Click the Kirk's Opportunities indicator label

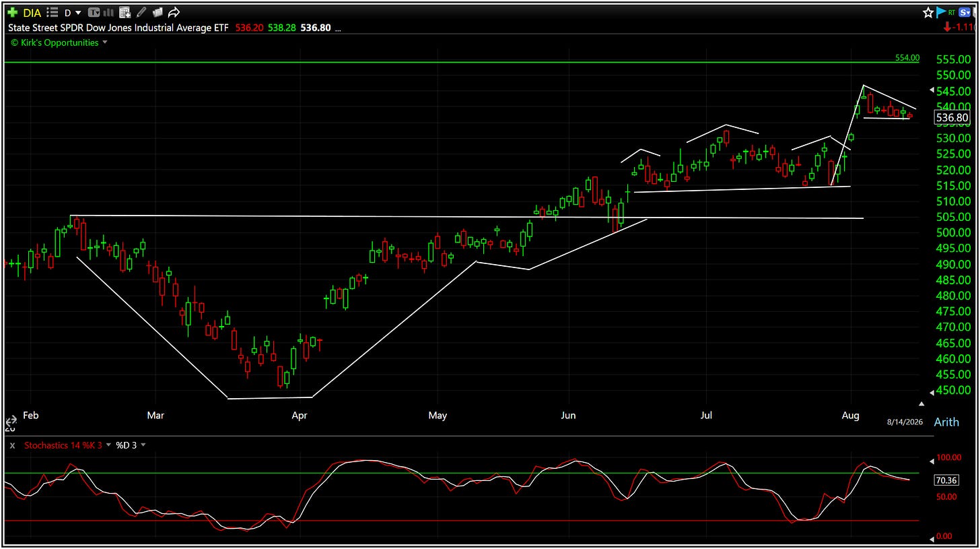pyautogui.click(x=55, y=42)
